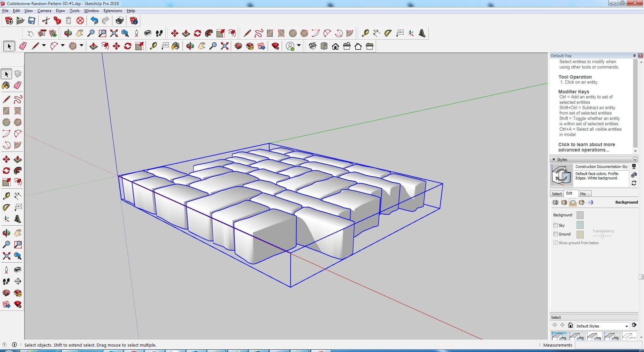This screenshot has height=352, width=644.
Task: Switch to the Mix tab
Action: pyautogui.click(x=583, y=194)
